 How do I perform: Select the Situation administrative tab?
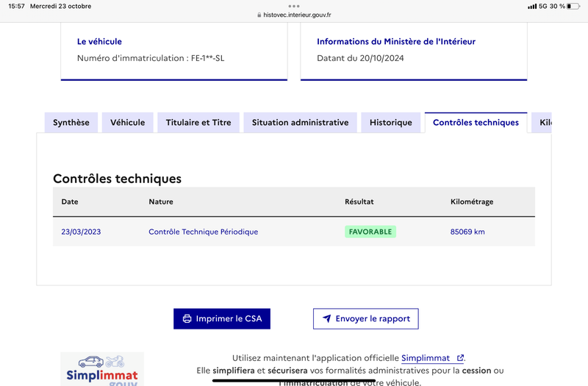pos(300,122)
